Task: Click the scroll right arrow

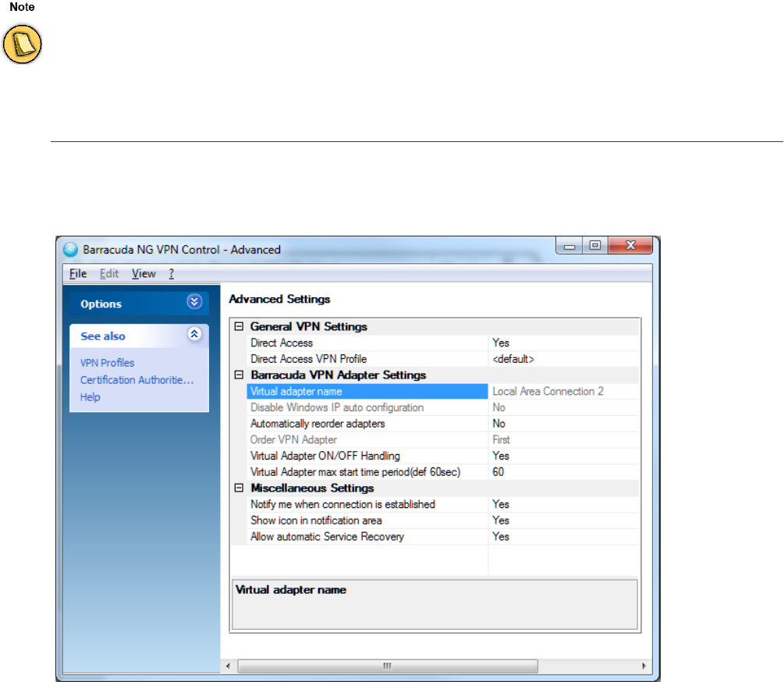Action: click(x=644, y=666)
